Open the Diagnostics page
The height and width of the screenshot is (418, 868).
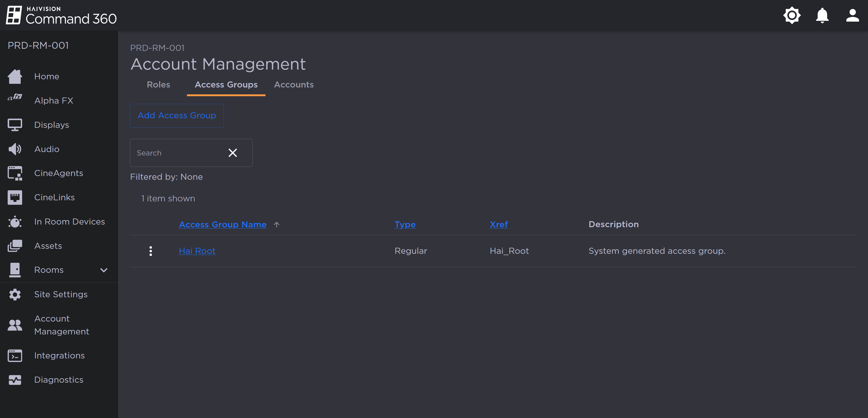point(59,380)
